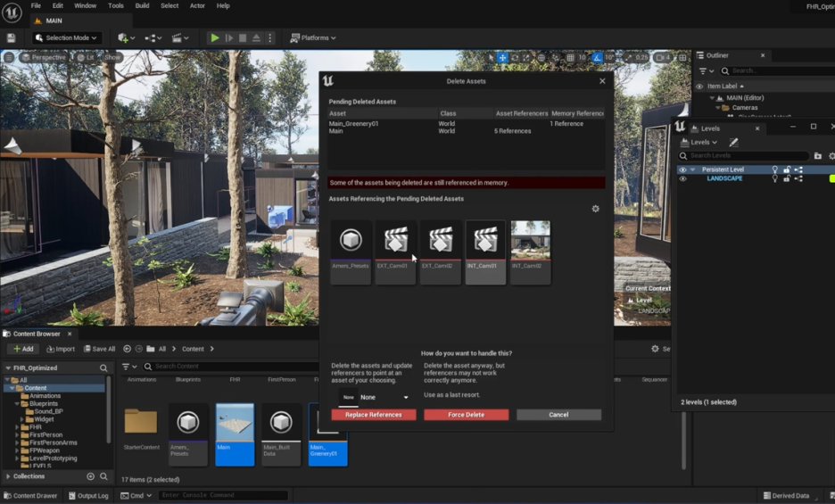Open the viewport options hamburger menu
The height and width of the screenshot is (504, 835).
click(x=9, y=58)
